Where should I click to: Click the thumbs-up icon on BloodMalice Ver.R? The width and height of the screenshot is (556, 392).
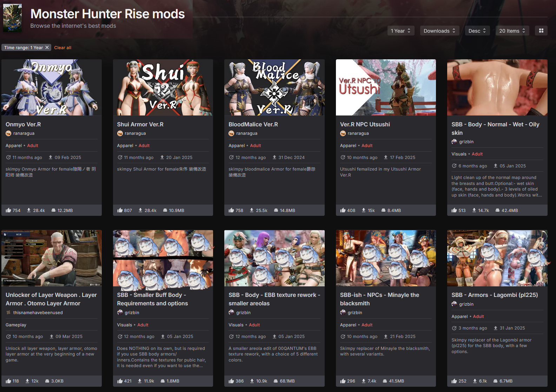click(x=231, y=210)
